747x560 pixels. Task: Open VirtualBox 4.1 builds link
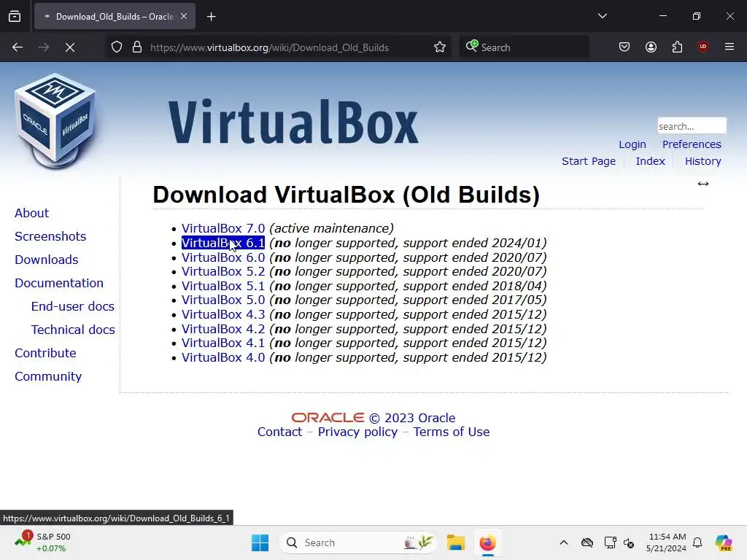coord(223,343)
